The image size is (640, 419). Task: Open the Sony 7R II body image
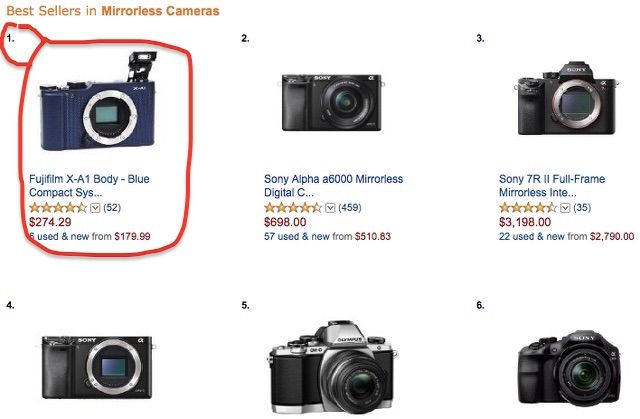click(x=566, y=99)
